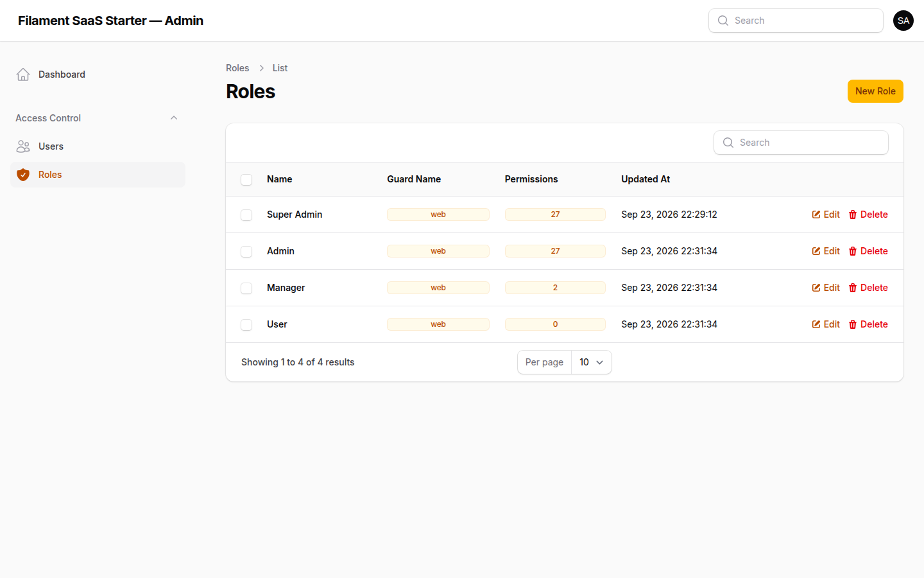Image resolution: width=924 pixels, height=578 pixels.
Task: Select the Super Admin row checkbox
Action: tap(246, 215)
